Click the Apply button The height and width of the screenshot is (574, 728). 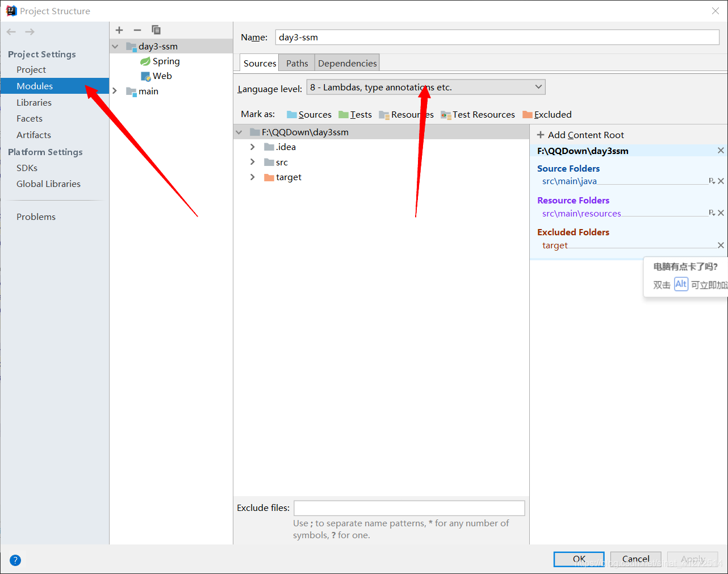pyautogui.click(x=693, y=559)
